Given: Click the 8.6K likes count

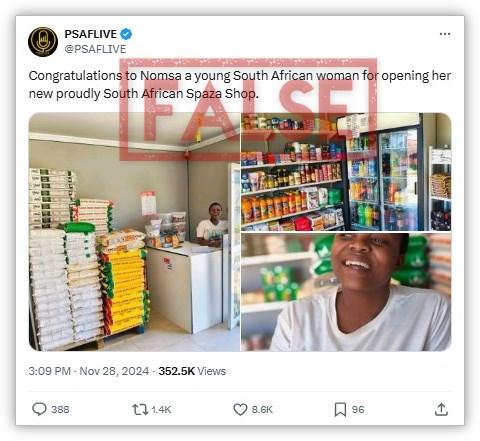Looking at the screenshot, I should [x=262, y=409].
